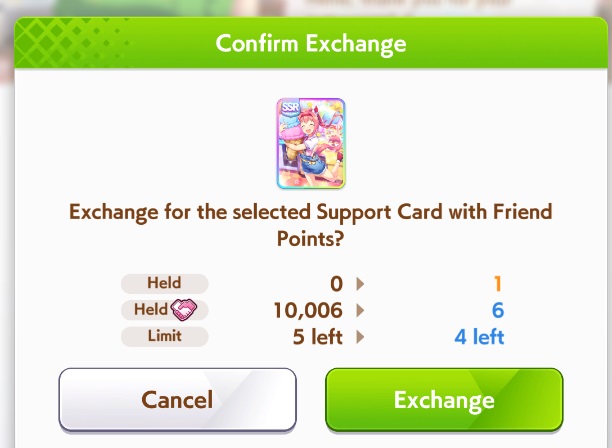Click the blue 4 left text
Viewport: 612px width, 448px height.
(479, 337)
